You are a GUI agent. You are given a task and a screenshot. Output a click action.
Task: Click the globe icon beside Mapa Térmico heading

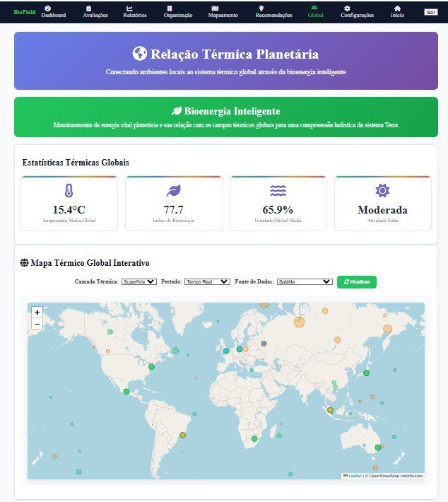coord(24,263)
